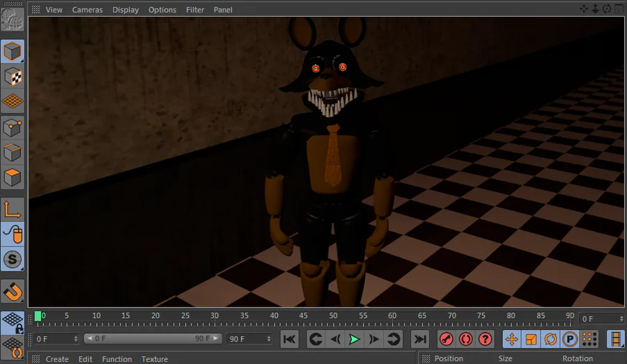Open the filmstrip playback options icon

[x=616, y=339]
